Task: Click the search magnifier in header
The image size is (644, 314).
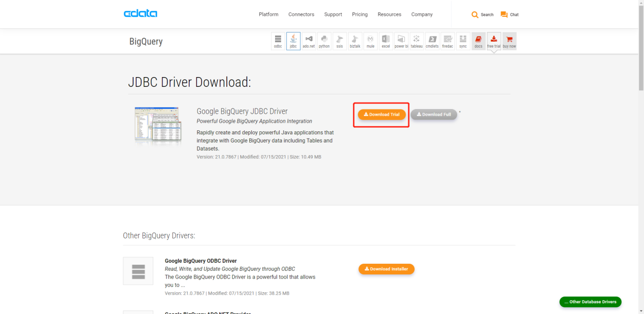Action: [476, 15]
